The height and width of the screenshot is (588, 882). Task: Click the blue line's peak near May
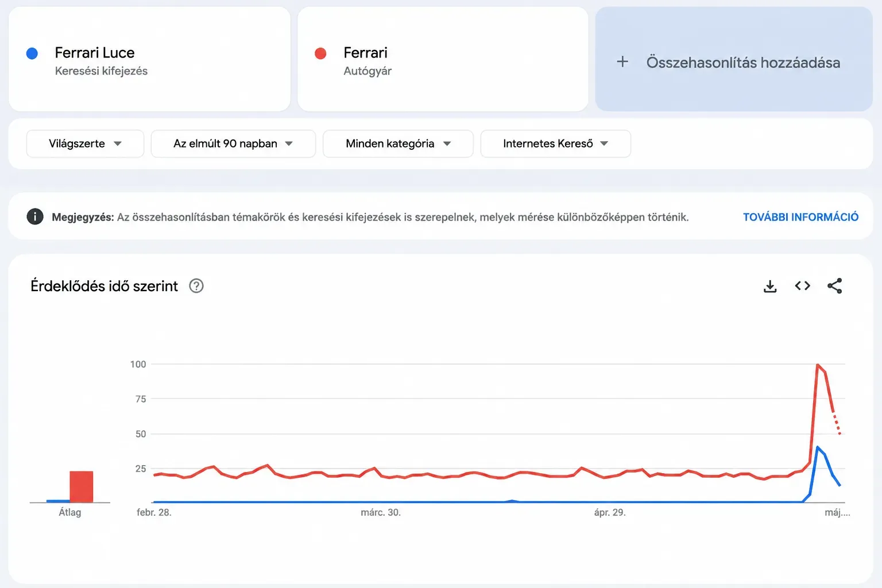(x=817, y=447)
